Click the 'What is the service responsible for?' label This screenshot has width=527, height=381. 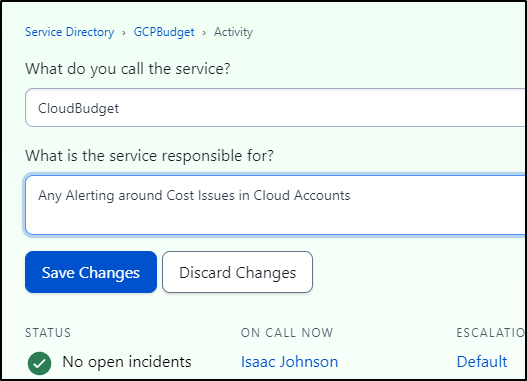[x=150, y=156]
